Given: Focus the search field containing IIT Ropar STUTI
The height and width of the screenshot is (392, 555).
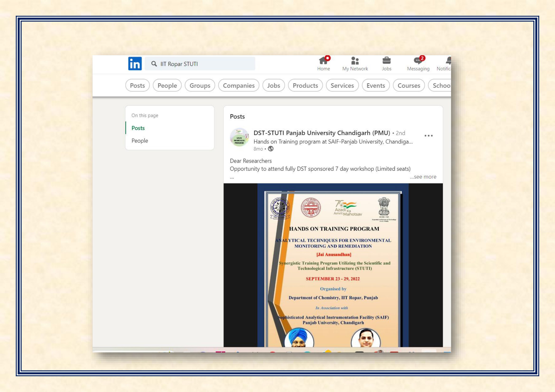Looking at the screenshot, I should (x=200, y=64).
